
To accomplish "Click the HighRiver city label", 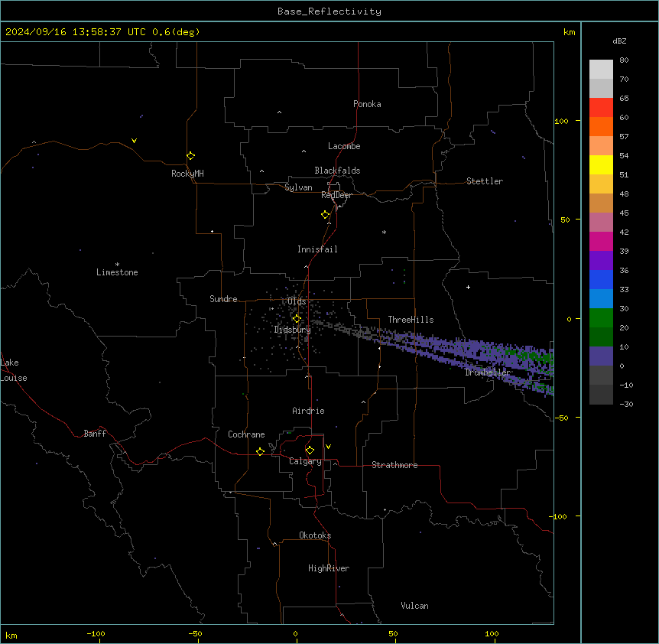I will (329, 568).
